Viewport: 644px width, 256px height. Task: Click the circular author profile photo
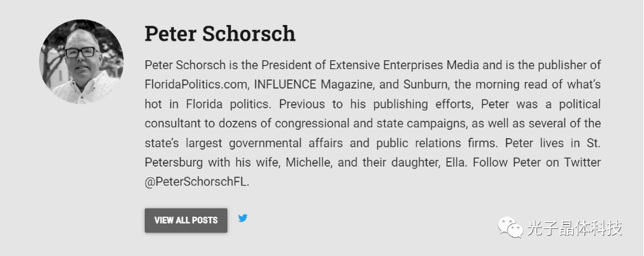(81, 62)
